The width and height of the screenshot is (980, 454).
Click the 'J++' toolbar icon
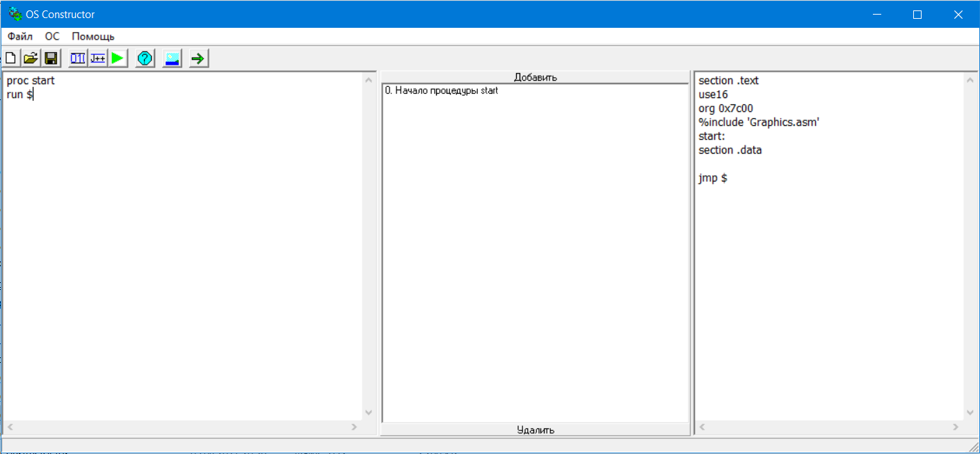(97, 58)
